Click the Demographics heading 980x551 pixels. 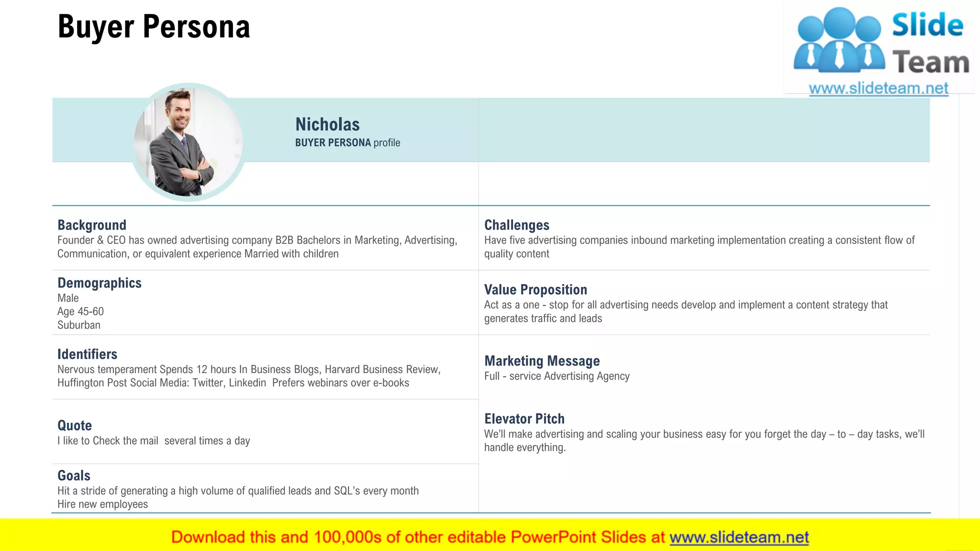[x=100, y=283]
